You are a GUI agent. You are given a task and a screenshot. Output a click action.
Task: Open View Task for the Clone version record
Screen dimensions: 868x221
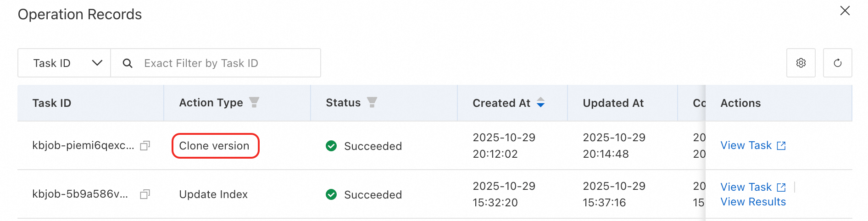click(x=753, y=146)
